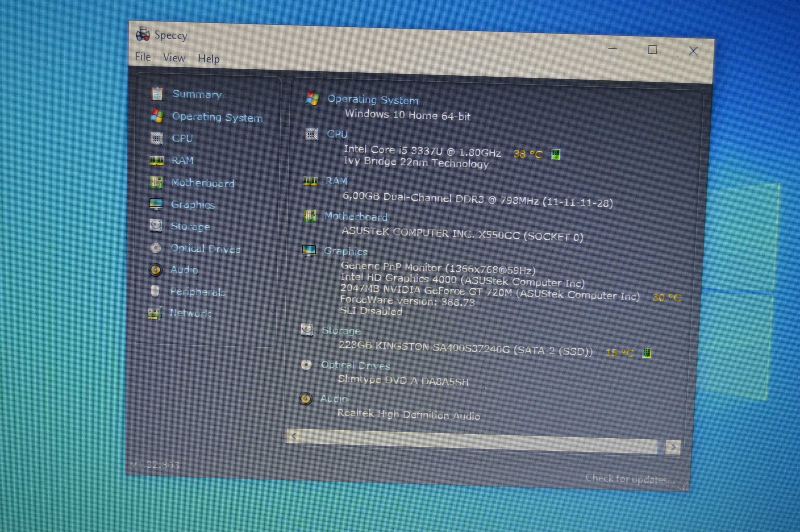Click the GPU temperature 30 °C value
This screenshot has height=532, width=800.
coord(667,298)
